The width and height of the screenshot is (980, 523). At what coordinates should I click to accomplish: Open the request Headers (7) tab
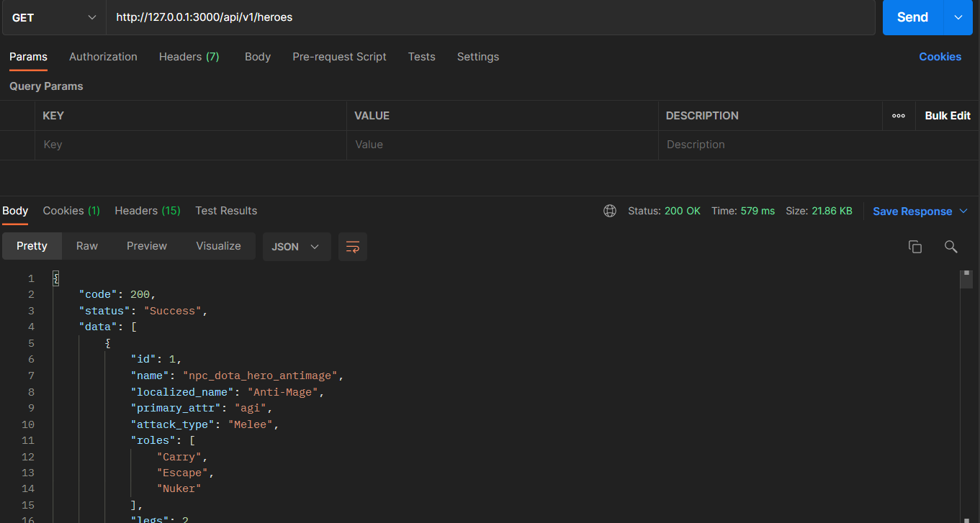point(189,57)
